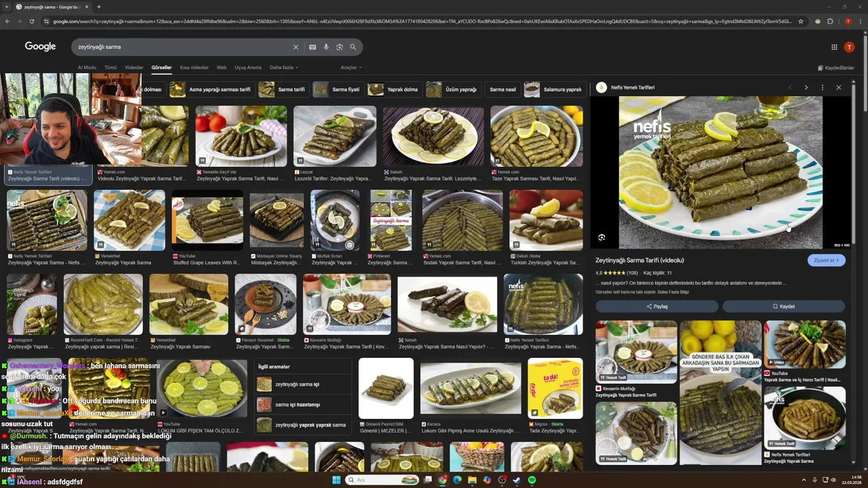Open the Araçlar tools dropdown
The height and width of the screenshot is (488, 868).
click(351, 68)
